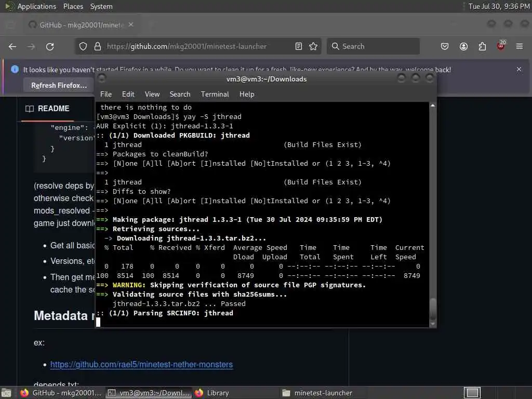Click the 'Metadata' heading on the page
This screenshot has width=532, height=399.
point(61,315)
